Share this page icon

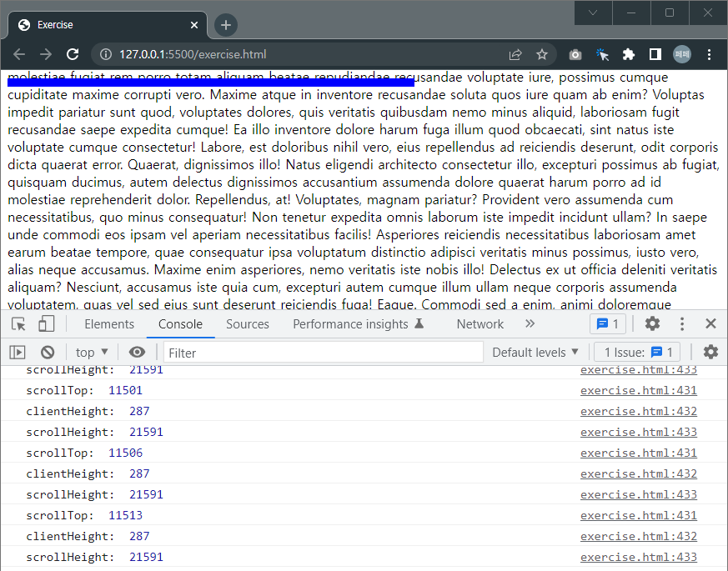[515, 55]
